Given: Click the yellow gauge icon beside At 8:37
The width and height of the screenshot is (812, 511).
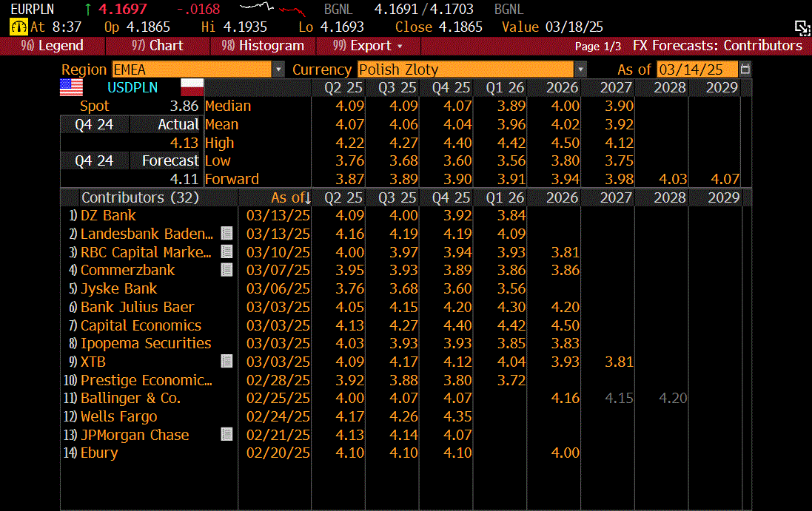Looking at the screenshot, I should [x=19, y=27].
